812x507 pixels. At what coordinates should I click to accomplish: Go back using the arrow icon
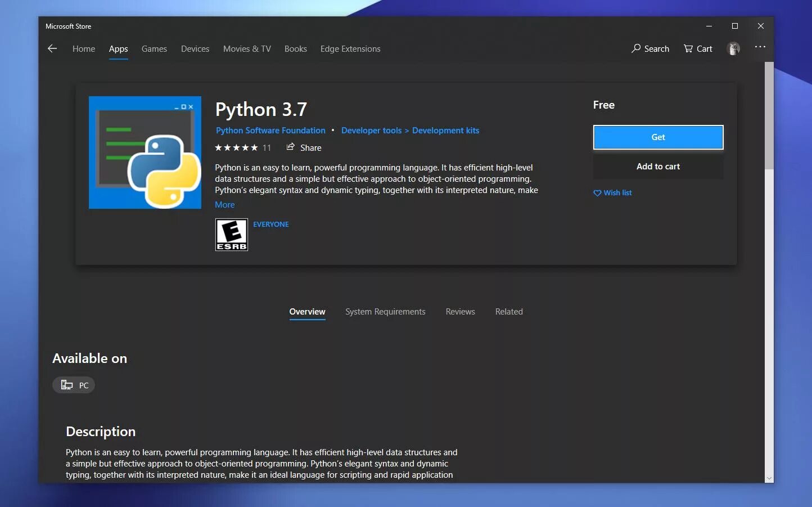52,48
